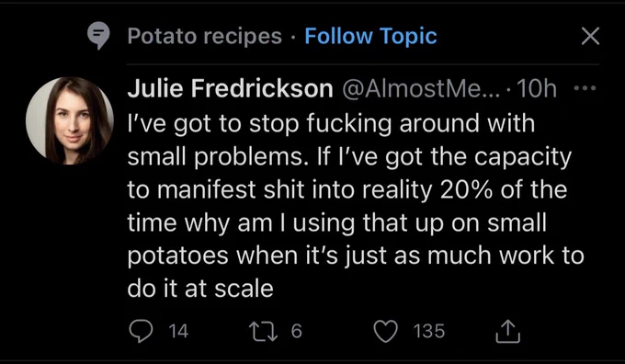Click the last line 'do it at scale'
Screen dimensions: 625x364
click(x=200, y=288)
